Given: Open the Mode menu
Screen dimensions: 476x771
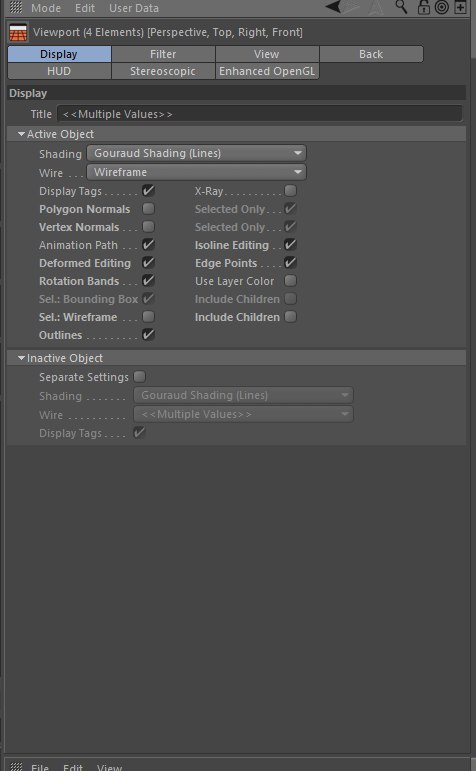Looking at the screenshot, I should (46, 8).
